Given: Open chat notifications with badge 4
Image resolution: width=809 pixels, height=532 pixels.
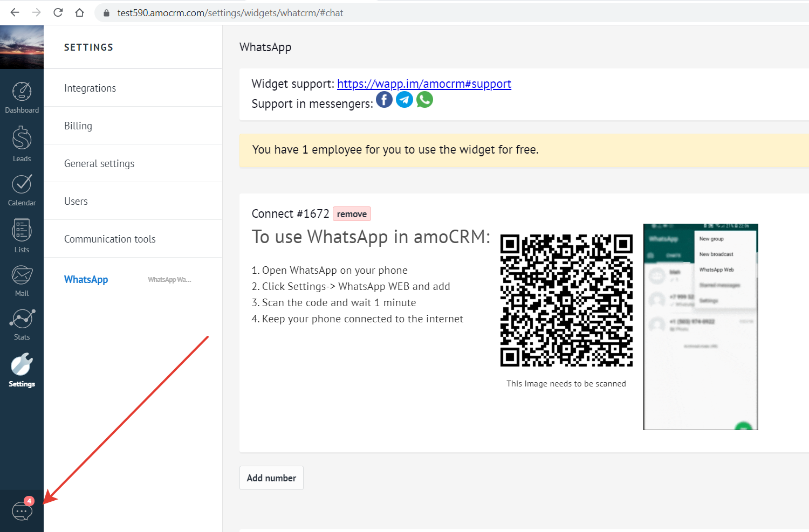Looking at the screenshot, I should click(22, 509).
